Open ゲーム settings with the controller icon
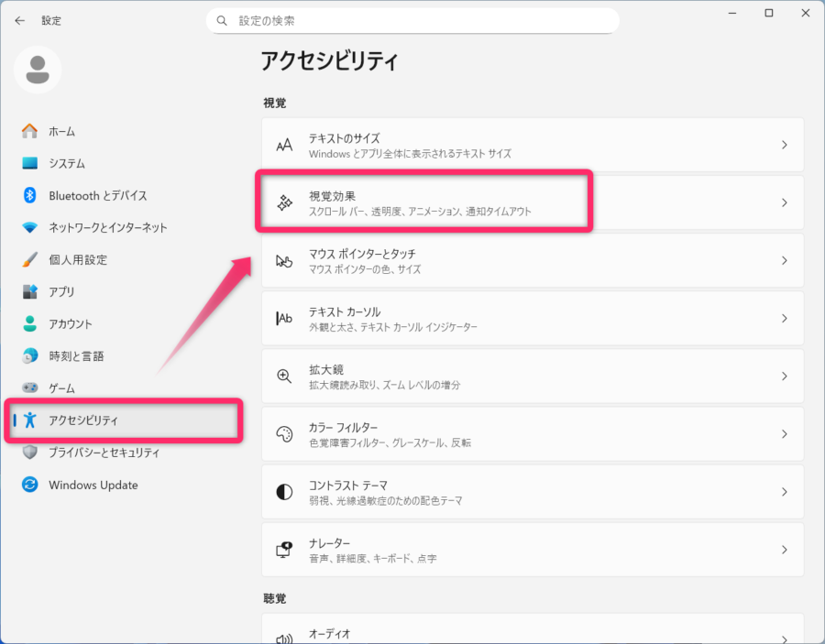This screenshot has width=825, height=644. click(x=28, y=387)
